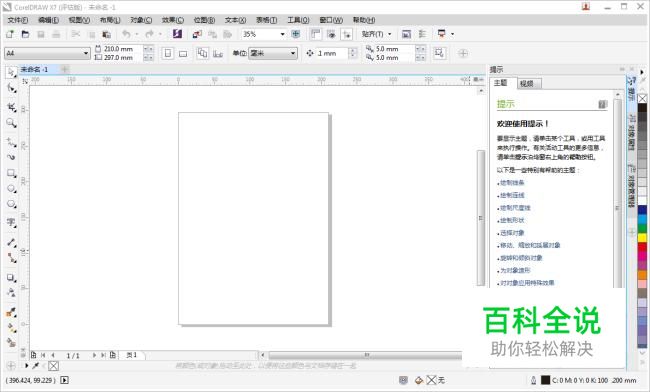Select the Interactive Fill tool
Image resolution: width=650 pixels, height=392 pixels.
pos(11,327)
